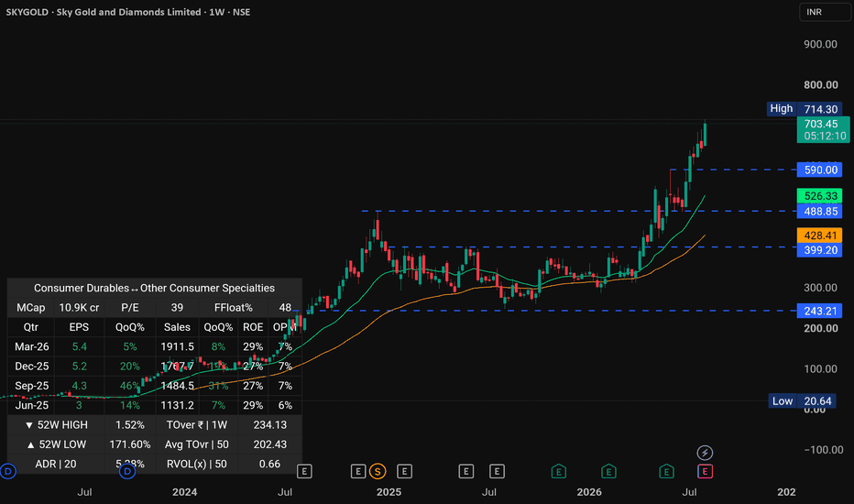The height and width of the screenshot is (504, 854).
Task: Click the RVOL(x) | 50 label
Action: click(x=197, y=465)
